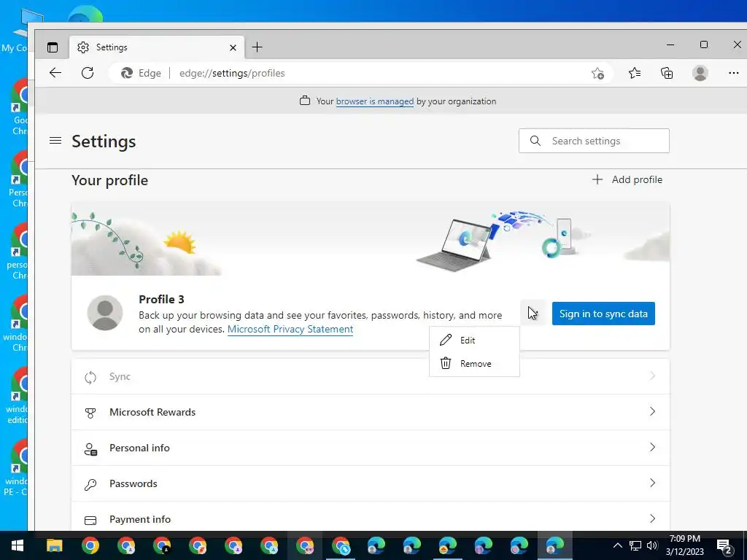This screenshot has width=747, height=560.
Task: Open the "browser is managed" link
Action: 374,101
